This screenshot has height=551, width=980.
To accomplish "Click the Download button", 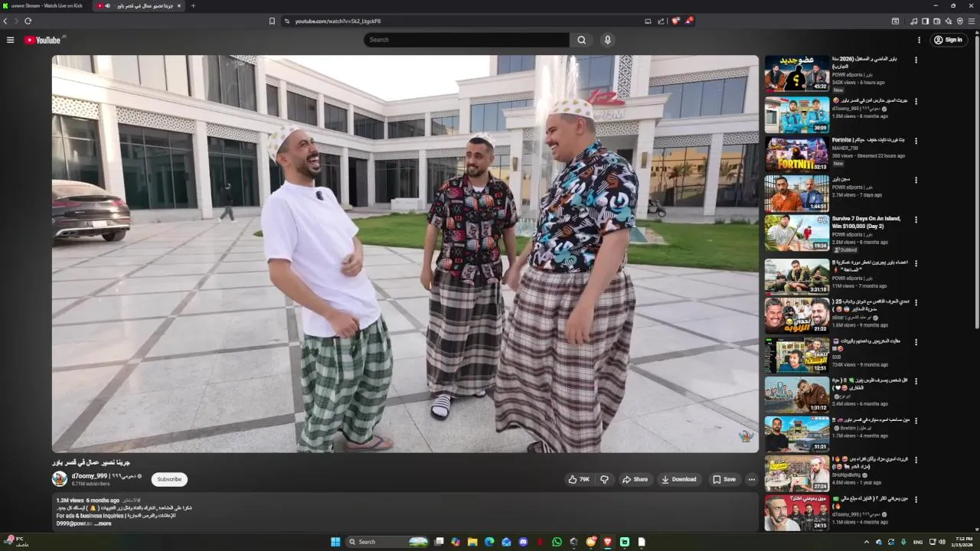I will (x=679, y=479).
